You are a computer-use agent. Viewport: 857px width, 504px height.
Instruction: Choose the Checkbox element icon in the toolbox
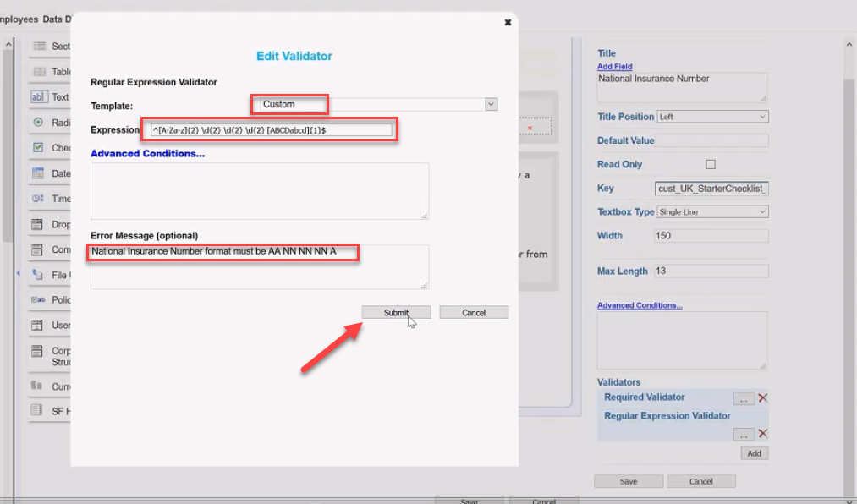point(38,147)
